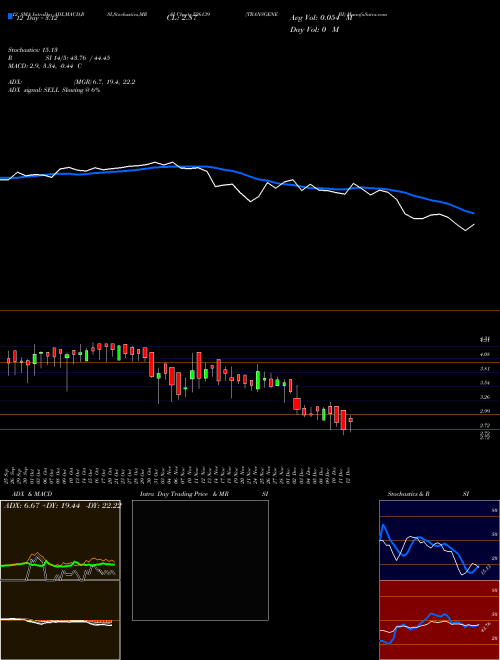This screenshot has width=500, height=660.
Task: Click the empty intraday trading price panel
Action: [x=200, y=560]
